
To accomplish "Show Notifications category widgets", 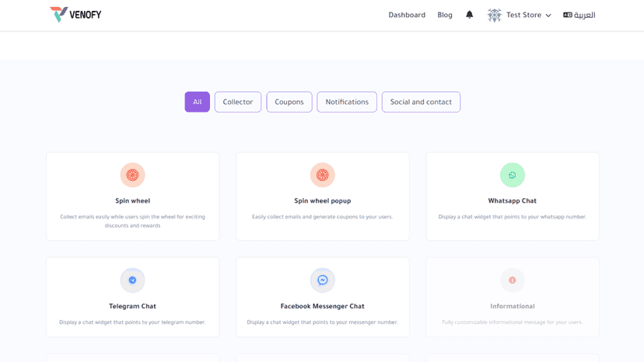I will coord(347,102).
